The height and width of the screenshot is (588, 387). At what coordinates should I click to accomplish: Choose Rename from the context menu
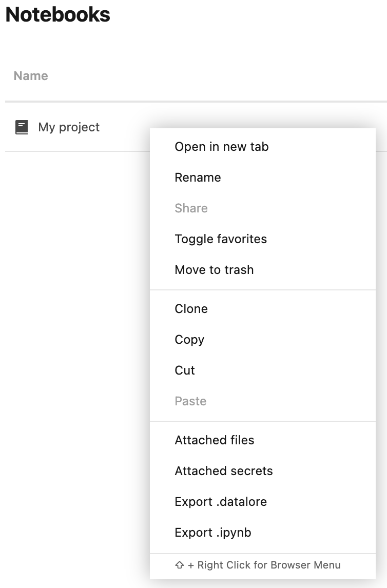pos(198,178)
